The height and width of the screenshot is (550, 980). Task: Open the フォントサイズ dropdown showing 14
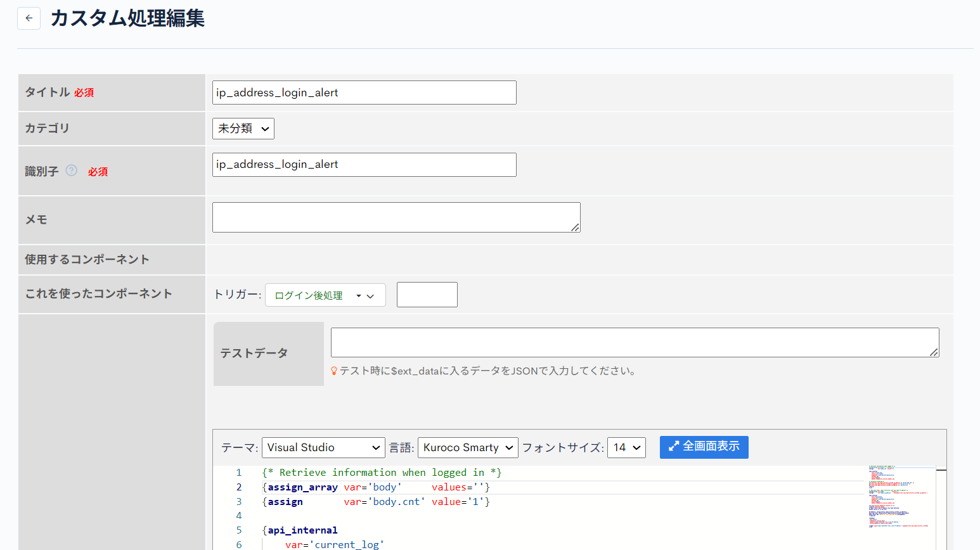click(626, 447)
